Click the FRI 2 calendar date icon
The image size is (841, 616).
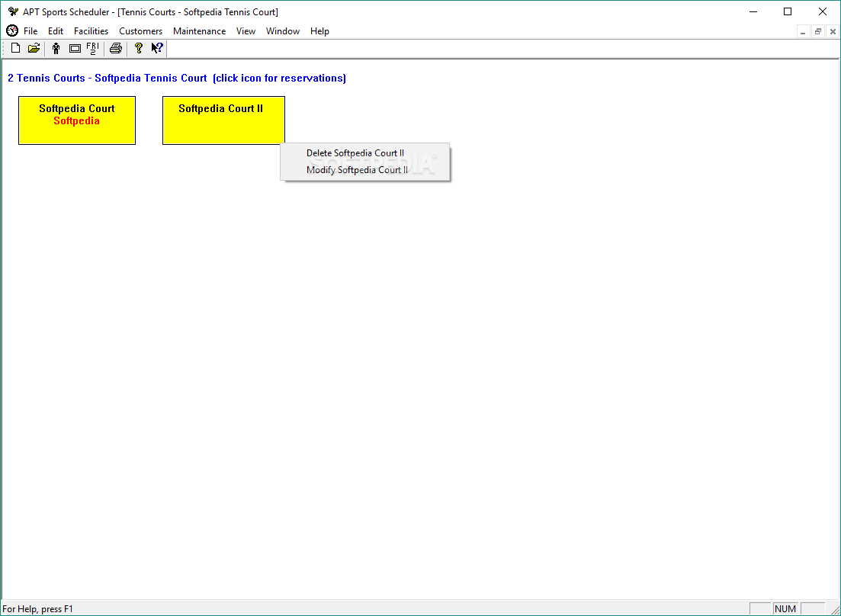pyautogui.click(x=93, y=49)
